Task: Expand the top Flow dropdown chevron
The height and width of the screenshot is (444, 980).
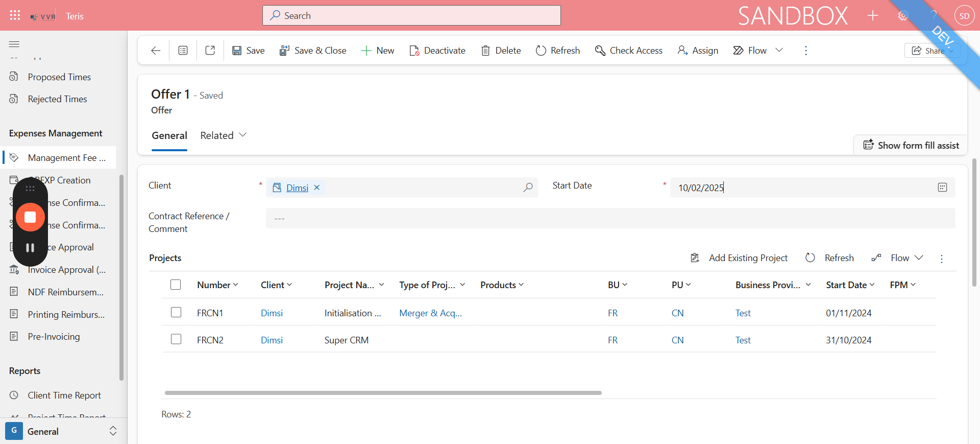Action: click(779, 50)
